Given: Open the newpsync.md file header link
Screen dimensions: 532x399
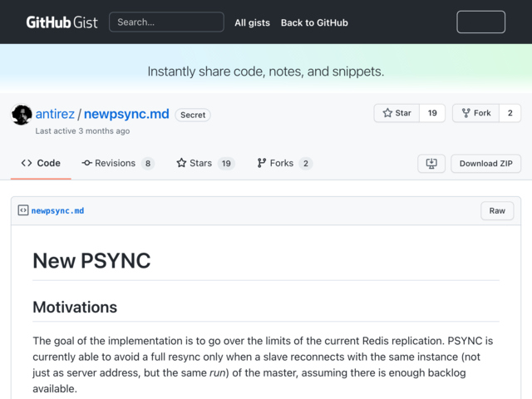Looking at the screenshot, I should (57, 210).
